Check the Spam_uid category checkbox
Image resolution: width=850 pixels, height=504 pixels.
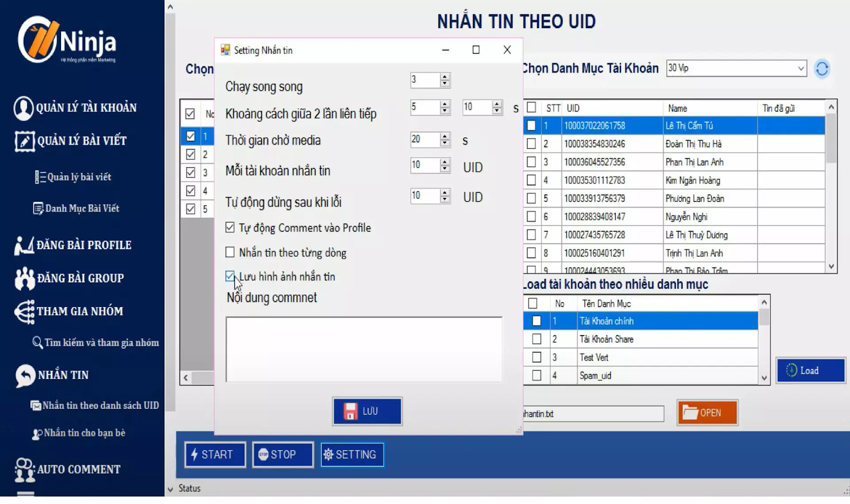(x=537, y=376)
